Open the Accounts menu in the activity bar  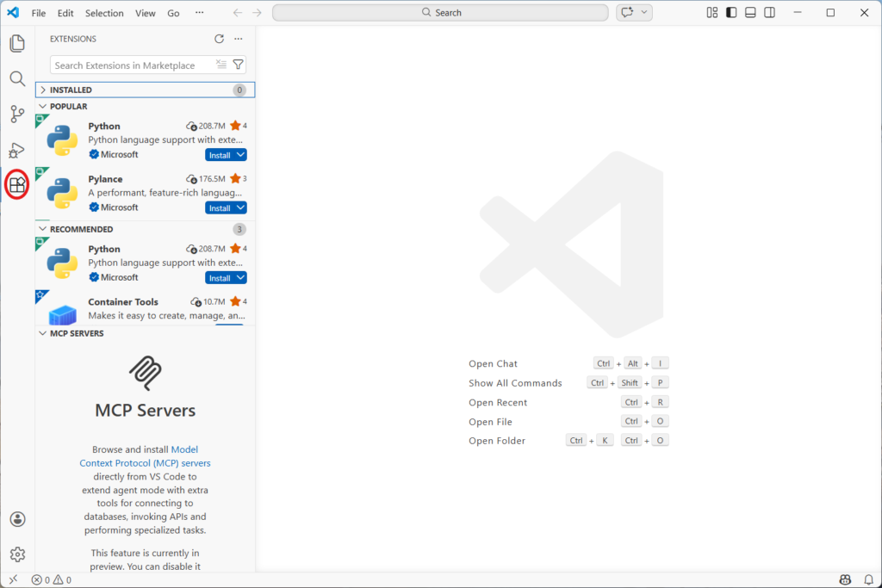(x=17, y=519)
